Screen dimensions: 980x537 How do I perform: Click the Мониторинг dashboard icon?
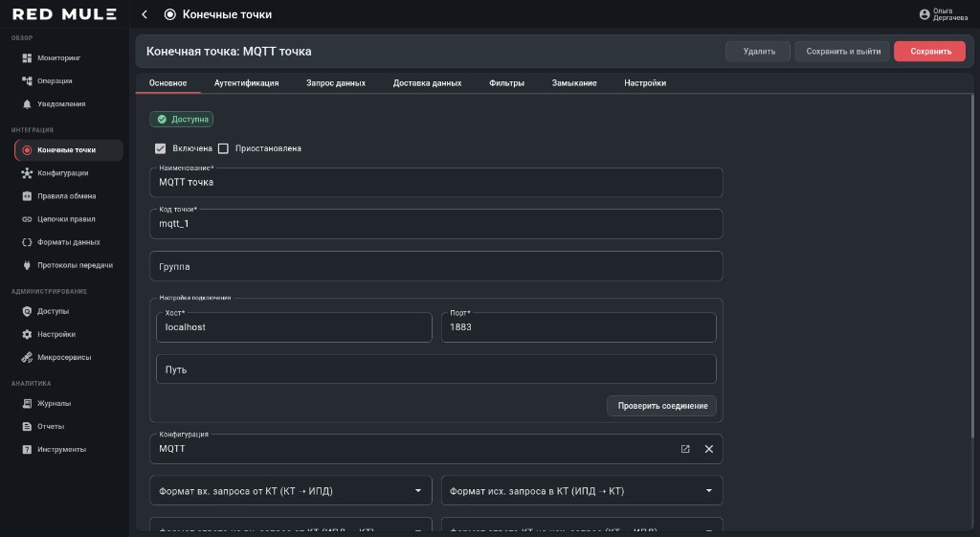[x=27, y=58]
